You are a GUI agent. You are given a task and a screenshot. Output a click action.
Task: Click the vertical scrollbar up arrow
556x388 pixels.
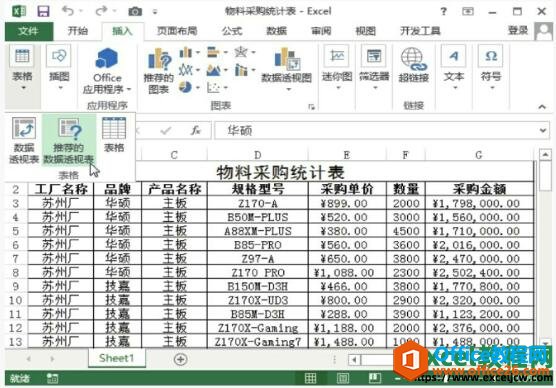point(545,155)
